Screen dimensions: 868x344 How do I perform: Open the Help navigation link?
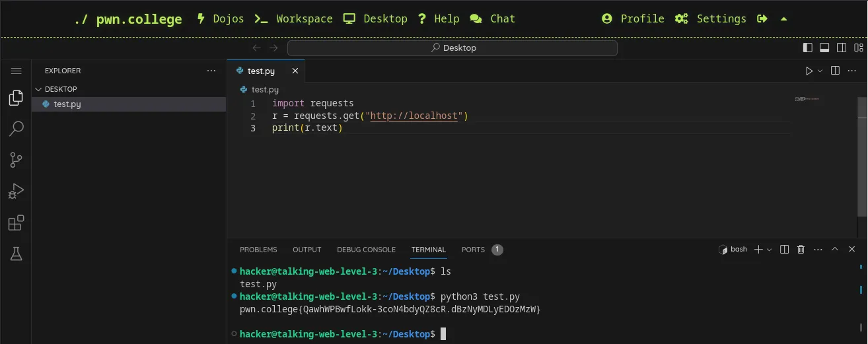(x=439, y=18)
